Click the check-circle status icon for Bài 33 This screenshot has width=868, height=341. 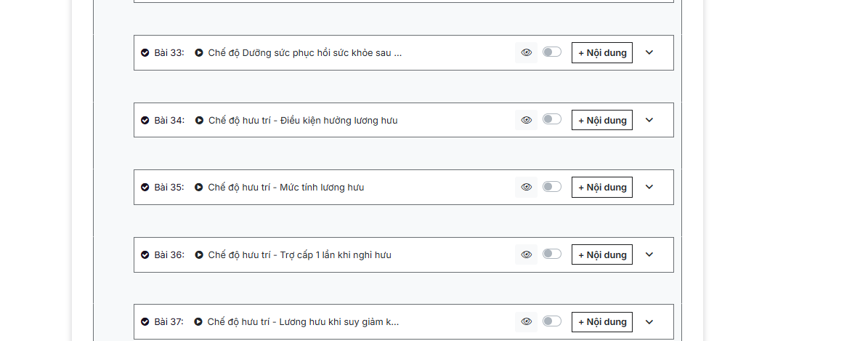[145, 52]
